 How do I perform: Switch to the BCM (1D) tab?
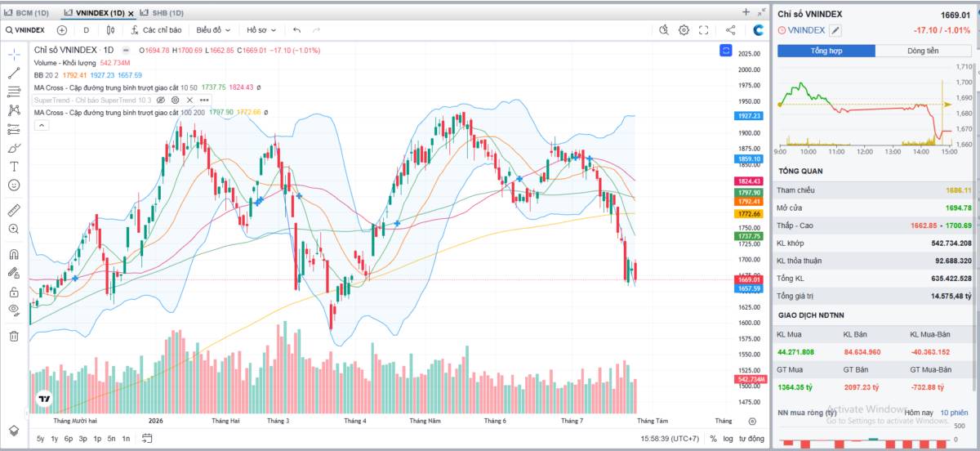26,13
